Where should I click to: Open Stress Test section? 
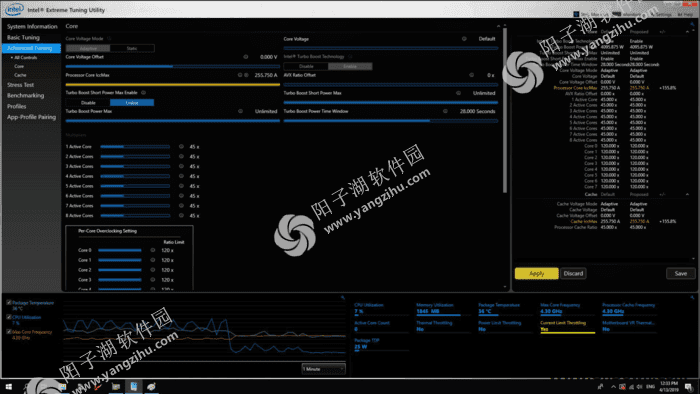20,85
